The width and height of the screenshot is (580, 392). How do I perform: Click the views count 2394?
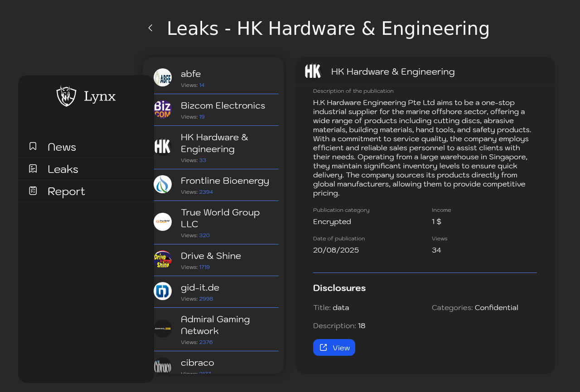[x=206, y=192]
